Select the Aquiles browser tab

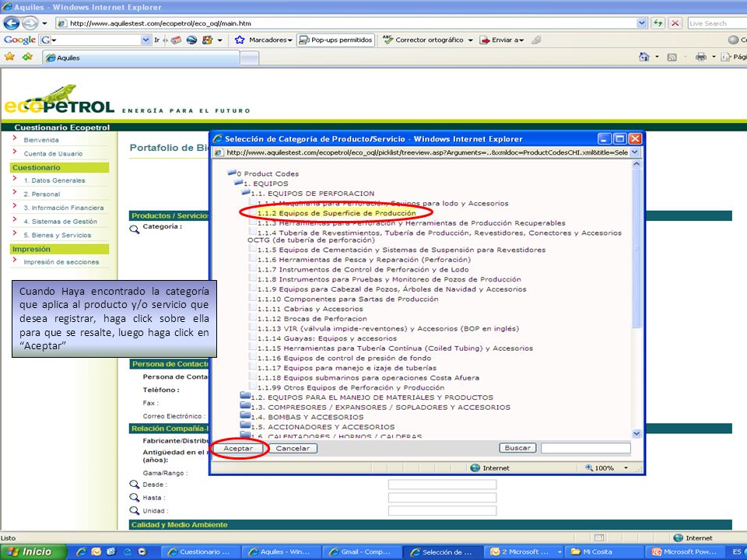(141, 58)
